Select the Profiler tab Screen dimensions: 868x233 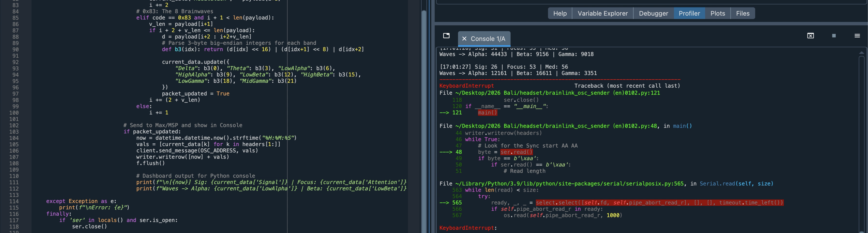coord(689,13)
